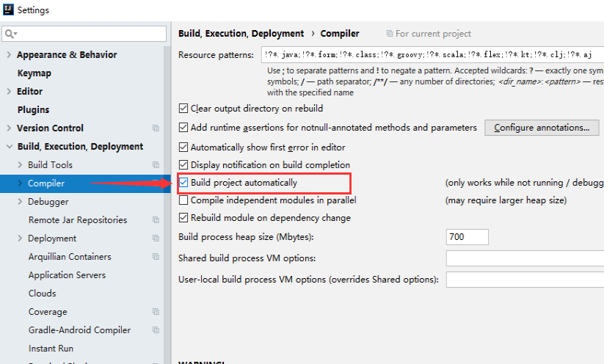604x364 pixels.
Task: Select Arquillian Containers in the tree
Action: point(70,257)
